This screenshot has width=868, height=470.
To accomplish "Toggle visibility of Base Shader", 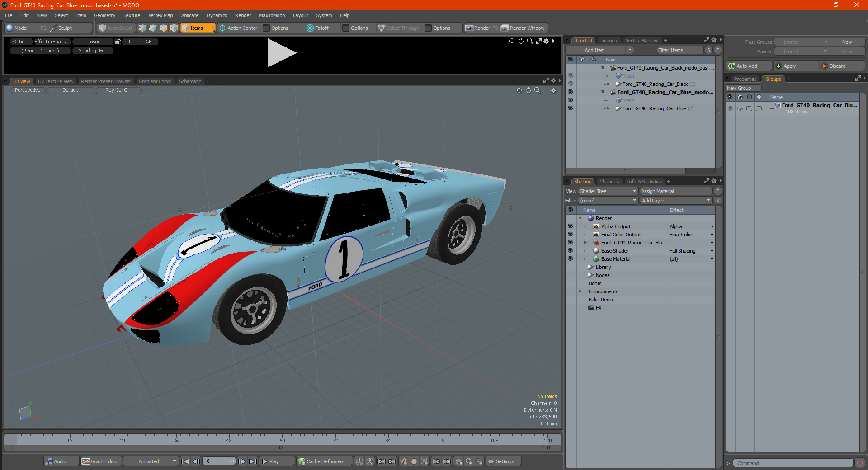I will point(571,251).
